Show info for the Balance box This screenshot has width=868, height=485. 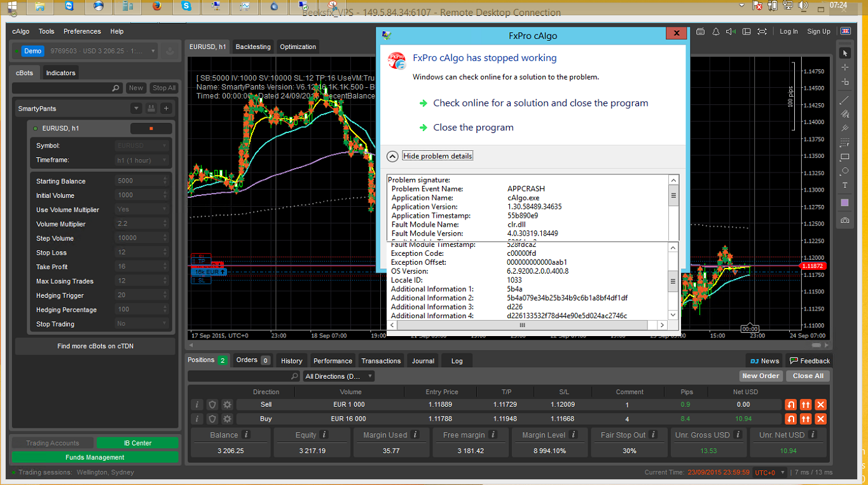pos(247,435)
